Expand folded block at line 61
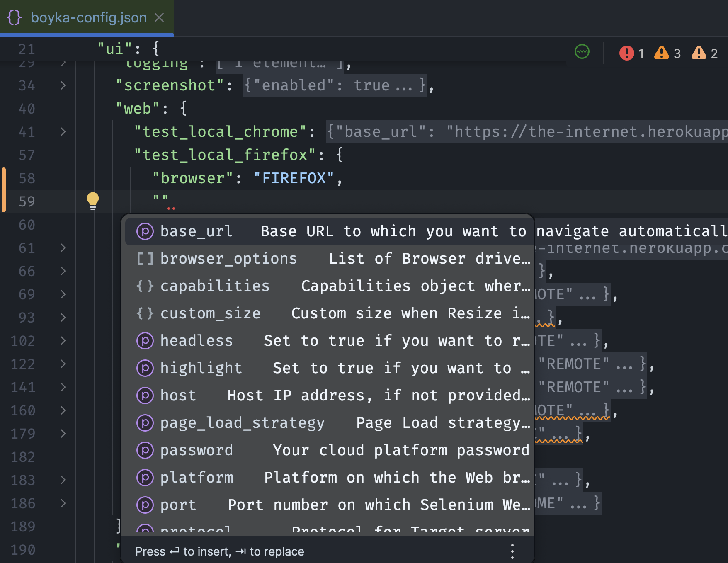The width and height of the screenshot is (728, 563). coord(63,248)
